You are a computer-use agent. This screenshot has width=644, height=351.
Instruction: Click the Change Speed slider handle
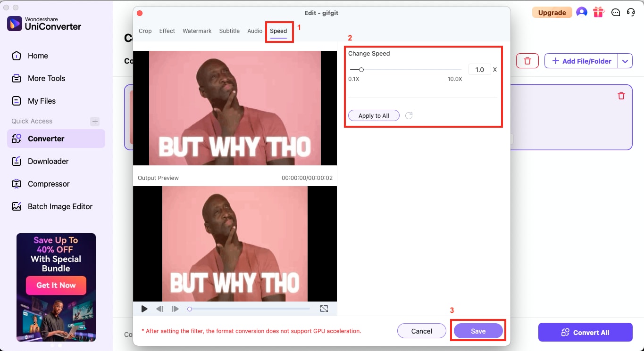click(x=361, y=70)
